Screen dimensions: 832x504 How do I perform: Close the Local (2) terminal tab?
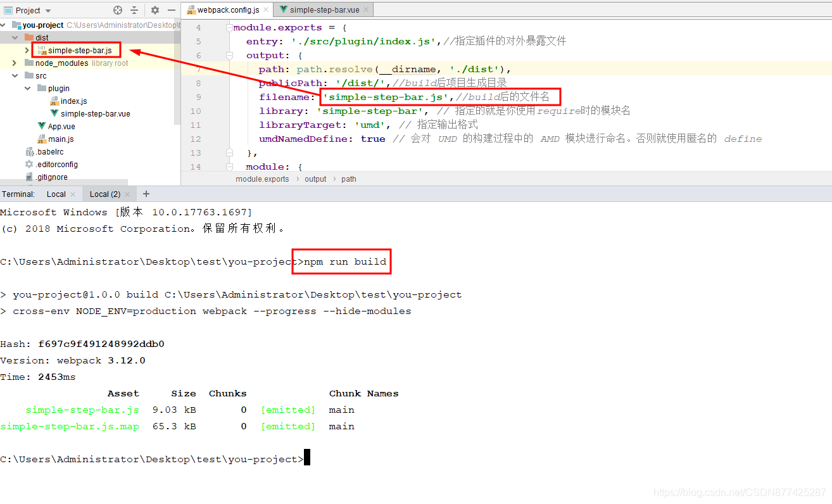(127, 194)
